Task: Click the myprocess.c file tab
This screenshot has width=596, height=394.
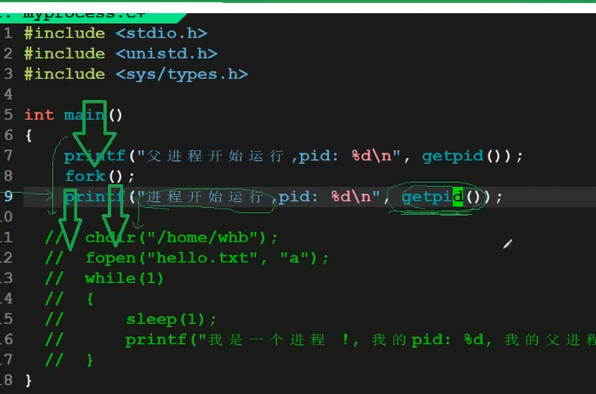Action: point(91,18)
